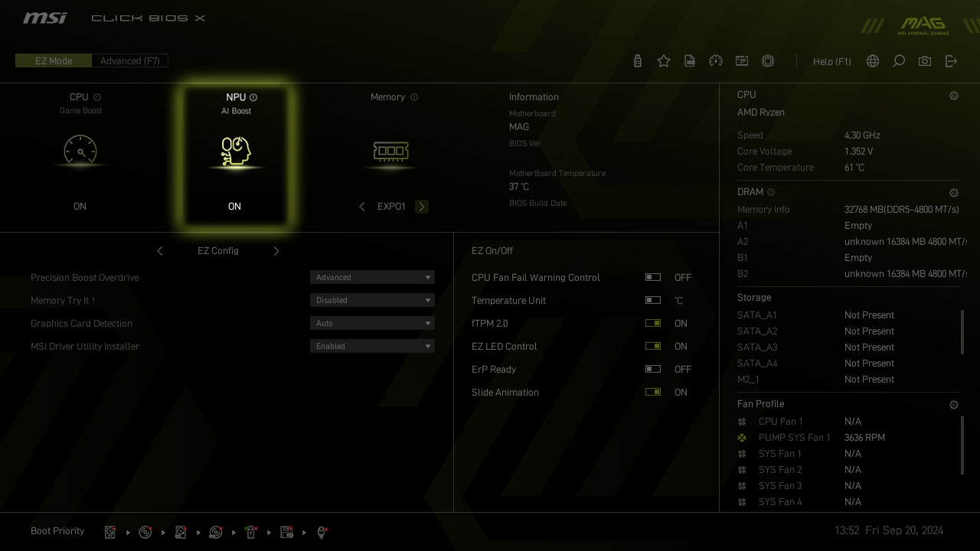
Task: Click the search magnifier icon
Action: coord(899,61)
